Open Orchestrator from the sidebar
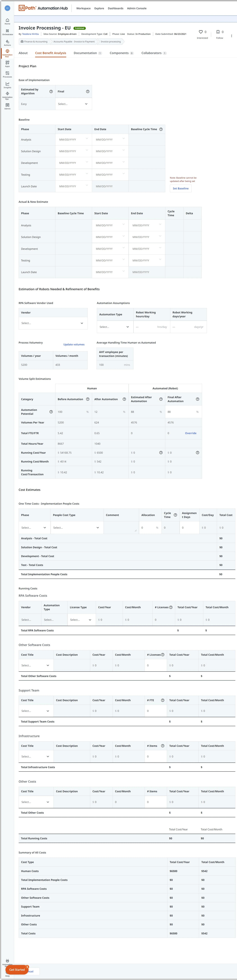Viewport: 237px width, 980px height. point(7,32)
